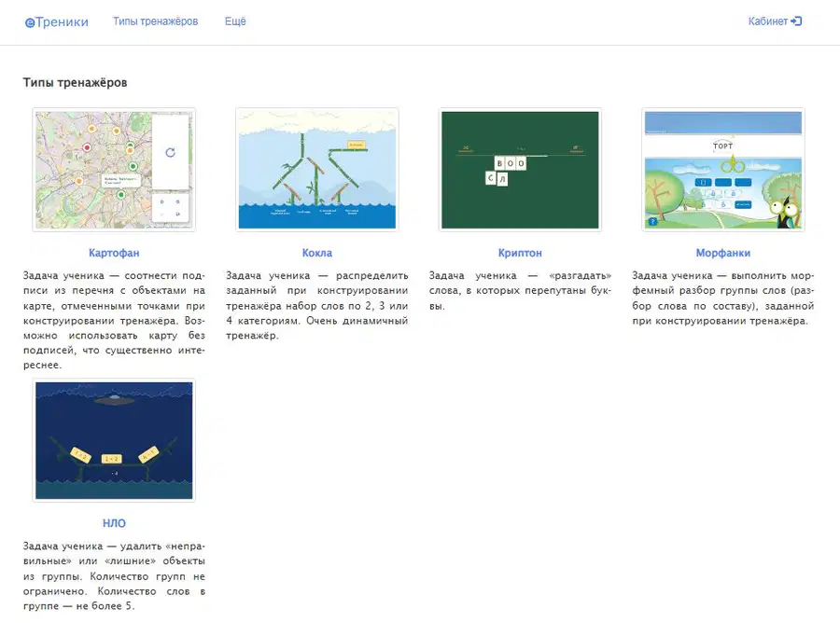Open the Криптон green board thumbnail
Image resolution: width=840 pixels, height=623 pixels.
pyautogui.click(x=520, y=170)
